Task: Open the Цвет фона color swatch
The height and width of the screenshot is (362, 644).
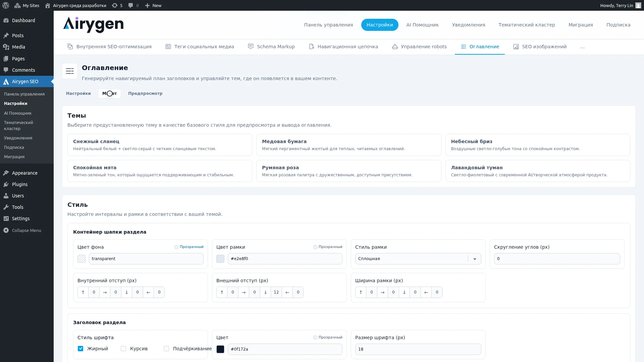Action: coord(82,259)
